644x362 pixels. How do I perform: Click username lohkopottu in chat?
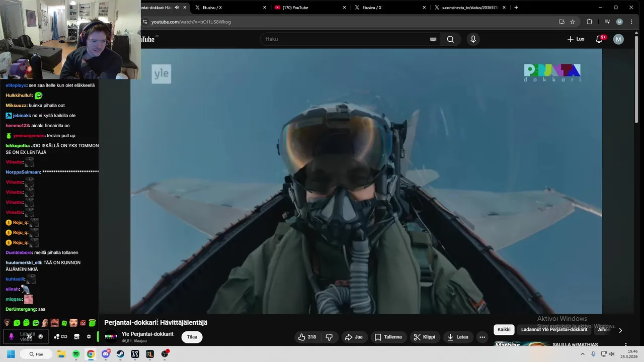[x=17, y=146]
